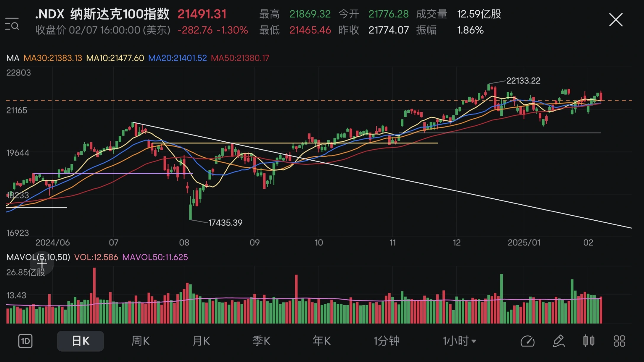This screenshot has height=362, width=644.
Task: Open the candlestick chart style icon
Action: [589, 341]
